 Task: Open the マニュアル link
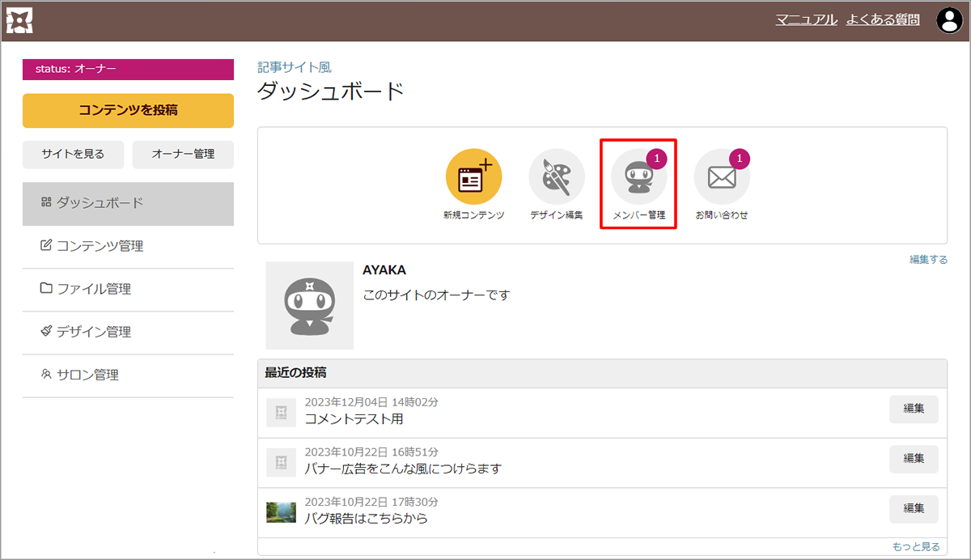click(806, 20)
